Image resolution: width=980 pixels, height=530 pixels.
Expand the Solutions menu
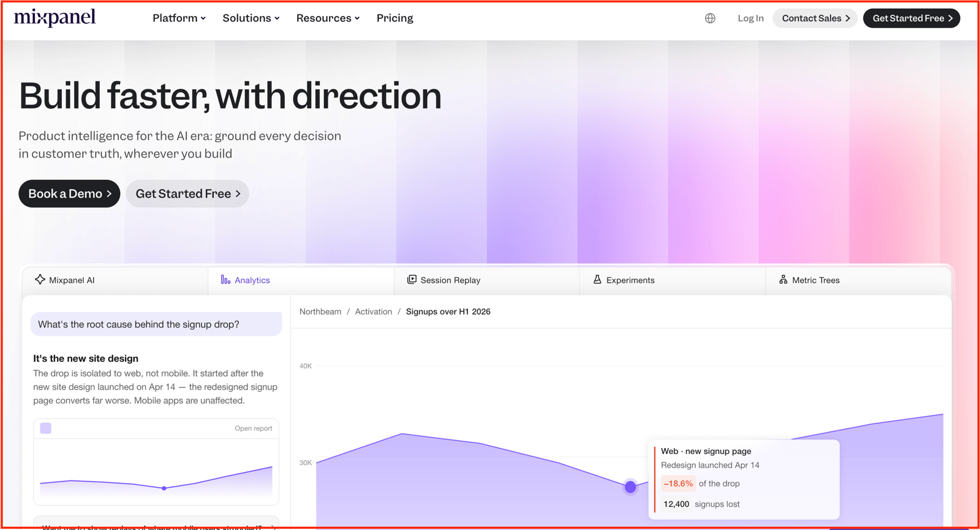[251, 18]
